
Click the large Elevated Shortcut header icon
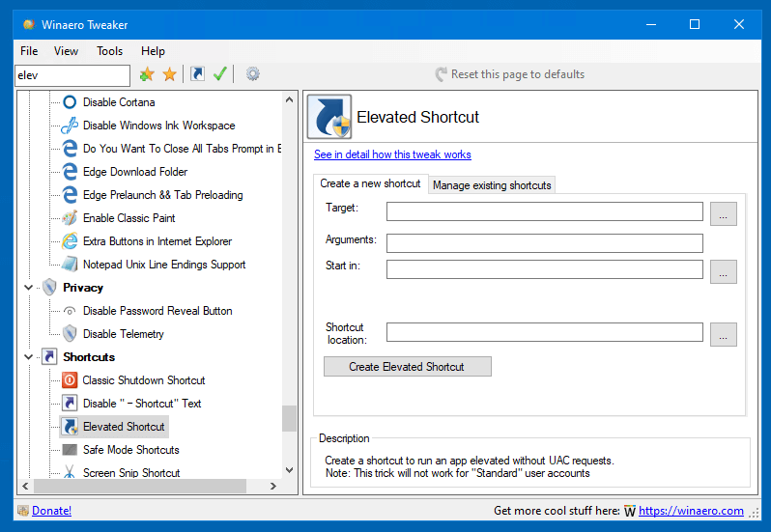(x=329, y=117)
